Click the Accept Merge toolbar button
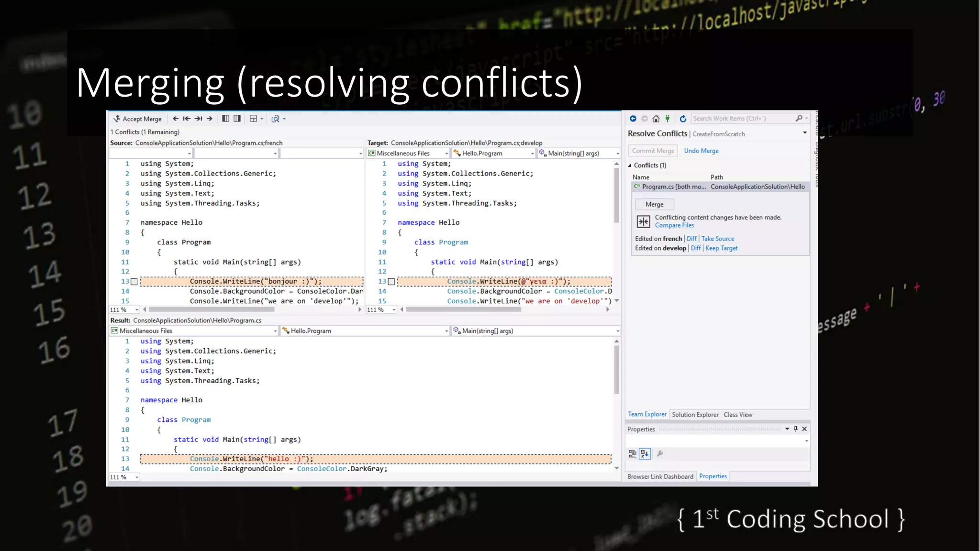 (x=138, y=119)
